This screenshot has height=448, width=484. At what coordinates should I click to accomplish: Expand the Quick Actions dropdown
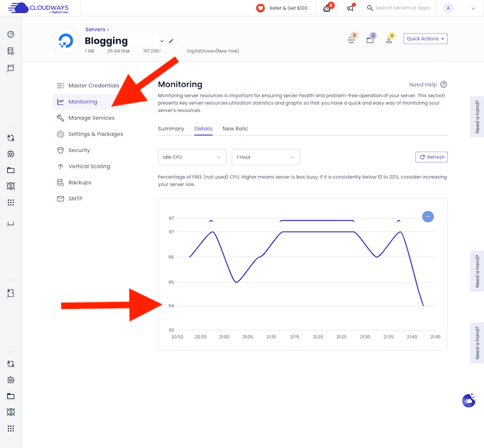point(425,38)
